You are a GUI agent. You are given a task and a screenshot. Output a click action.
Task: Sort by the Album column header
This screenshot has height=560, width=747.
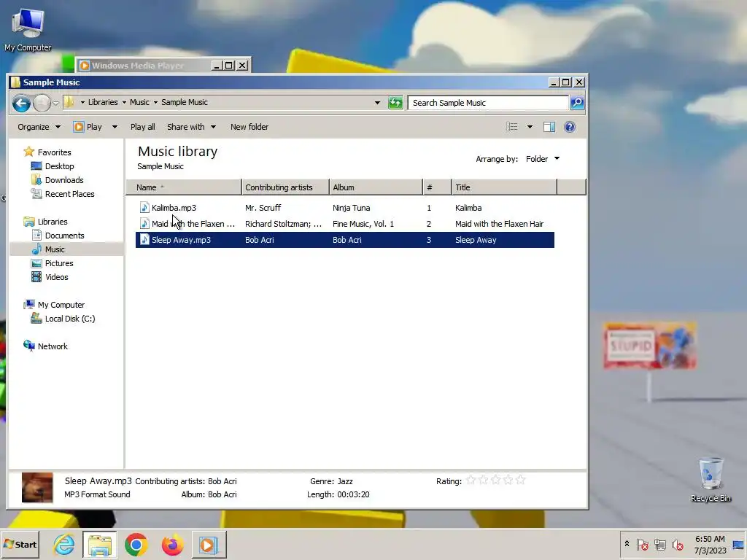[x=376, y=187]
